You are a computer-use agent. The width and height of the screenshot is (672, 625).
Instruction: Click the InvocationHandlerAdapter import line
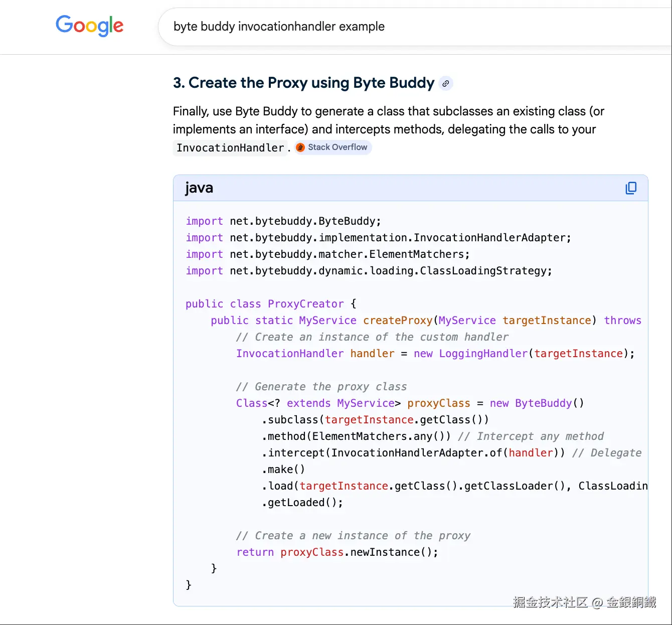pyautogui.click(x=378, y=238)
